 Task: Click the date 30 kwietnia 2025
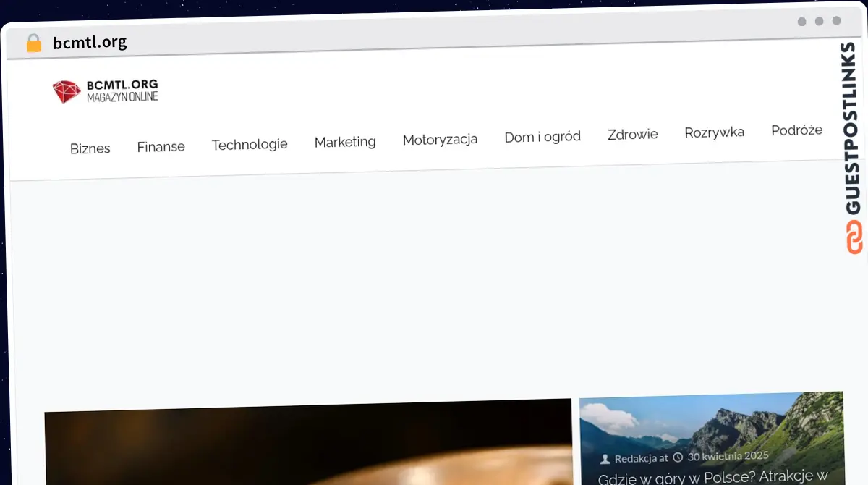tap(728, 456)
